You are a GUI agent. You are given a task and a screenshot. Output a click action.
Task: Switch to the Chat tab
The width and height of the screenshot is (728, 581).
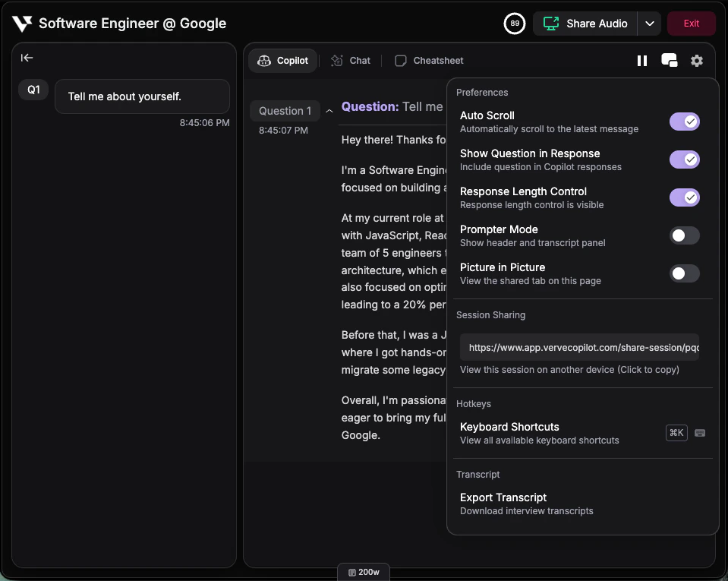(350, 60)
